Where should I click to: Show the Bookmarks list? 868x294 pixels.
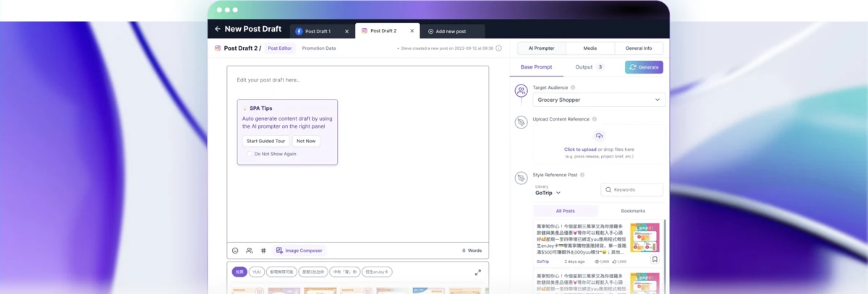[x=633, y=211]
